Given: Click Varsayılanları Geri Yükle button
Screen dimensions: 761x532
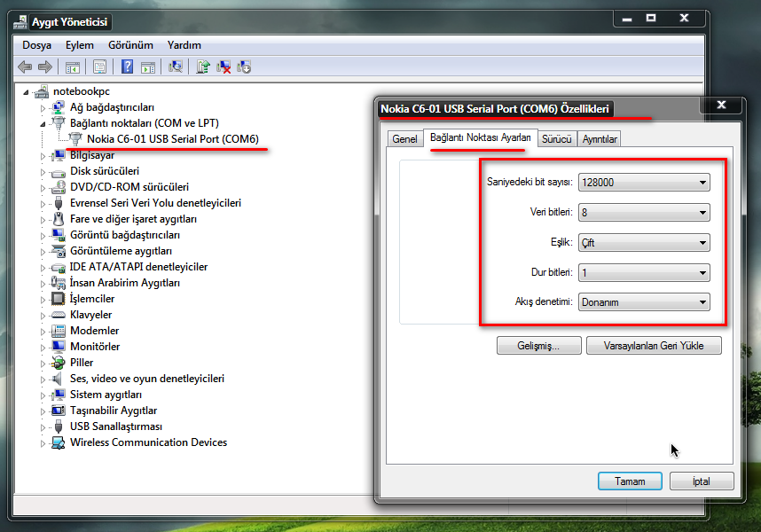Looking at the screenshot, I should 654,346.
